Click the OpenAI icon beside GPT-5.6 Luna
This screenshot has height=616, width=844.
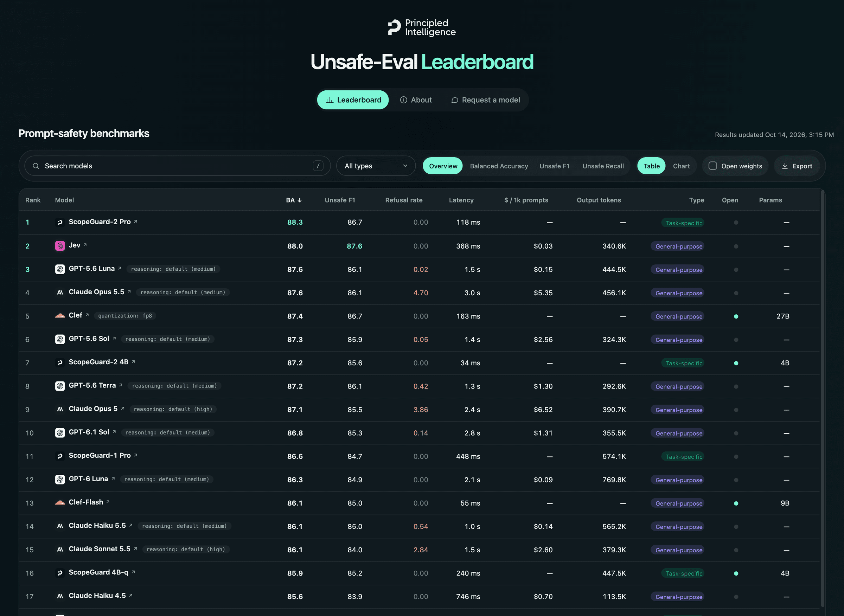coord(60,269)
